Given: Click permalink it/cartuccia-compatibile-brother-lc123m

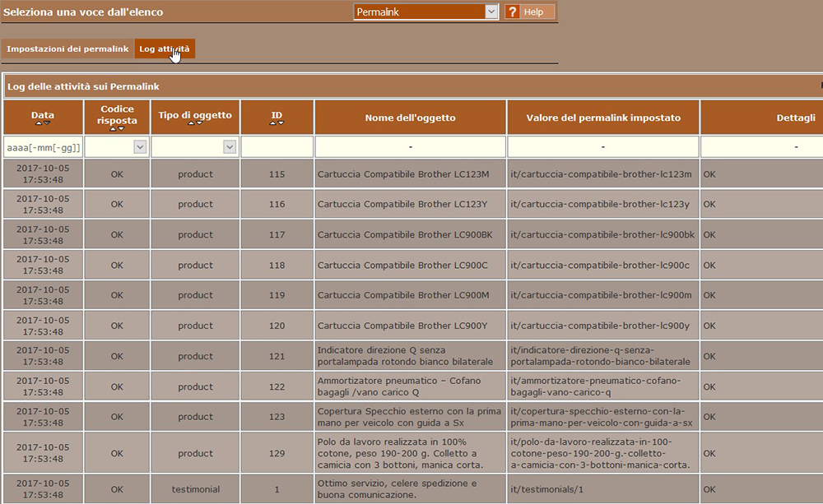Looking at the screenshot, I should (601, 174).
